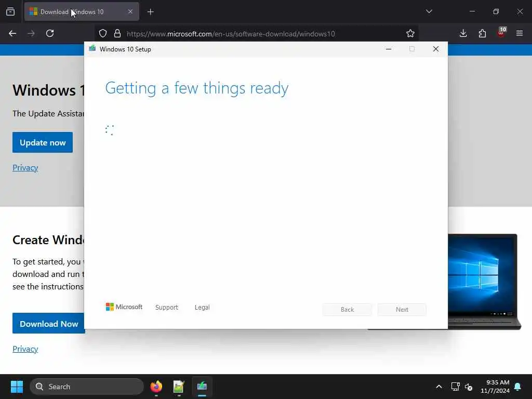Click the Update now button
532x399 pixels.
(43, 142)
